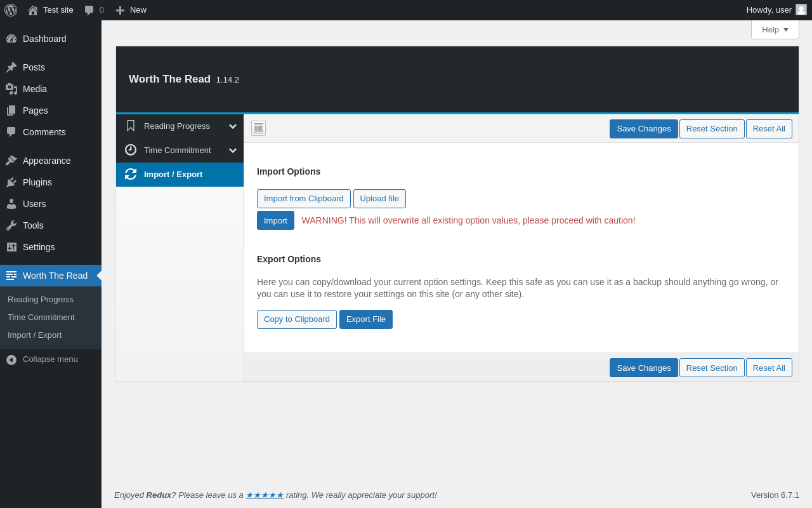This screenshot has width=812, height=508.
Task: Click Import from Clipboard button
Action: point(304,199)
